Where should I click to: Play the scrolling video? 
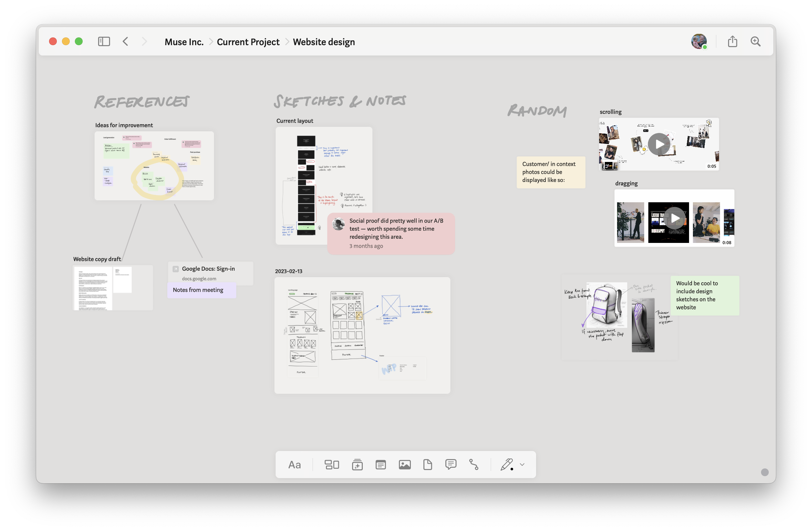click(658, 144)
